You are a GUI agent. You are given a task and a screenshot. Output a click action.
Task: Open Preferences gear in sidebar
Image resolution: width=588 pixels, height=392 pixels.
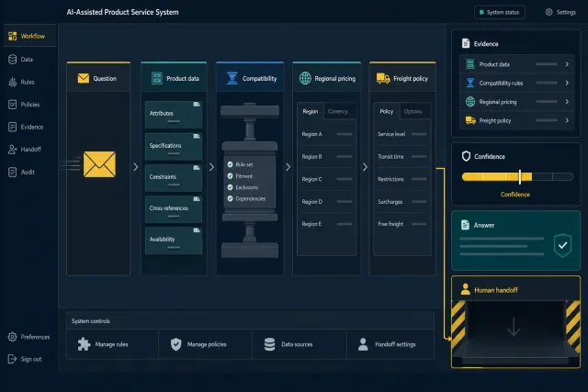tap(12, 337)
